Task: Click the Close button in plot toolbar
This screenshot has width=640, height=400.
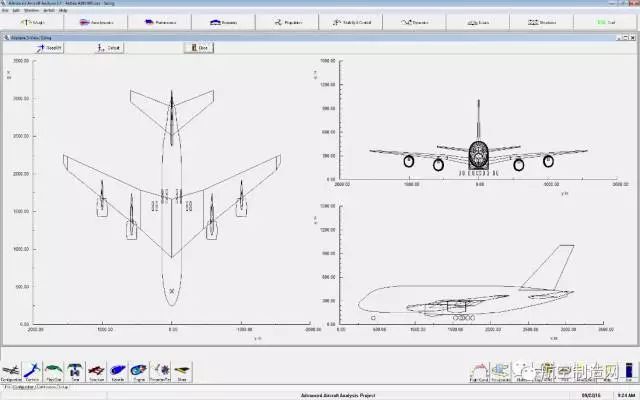Action: point(199,48)
